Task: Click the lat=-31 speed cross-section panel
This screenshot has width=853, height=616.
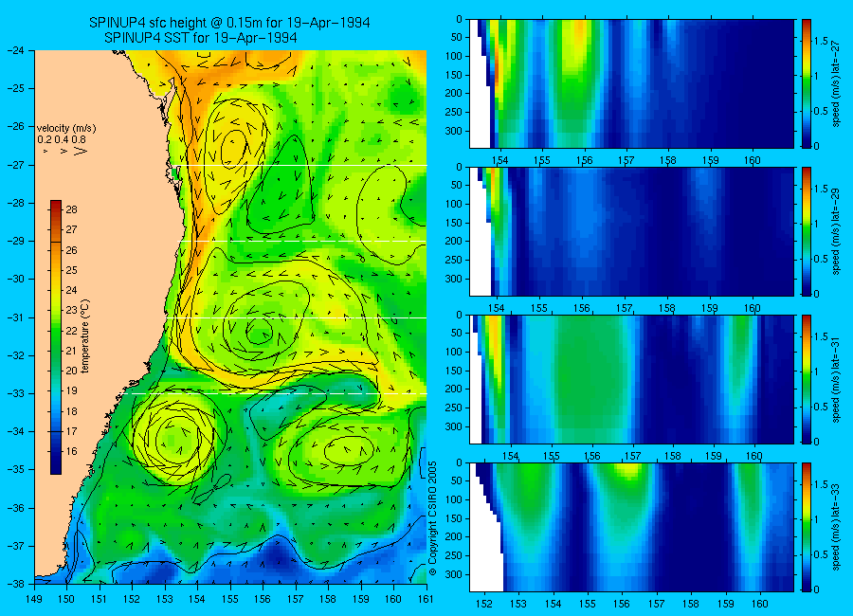Action: tap(631, 379)
